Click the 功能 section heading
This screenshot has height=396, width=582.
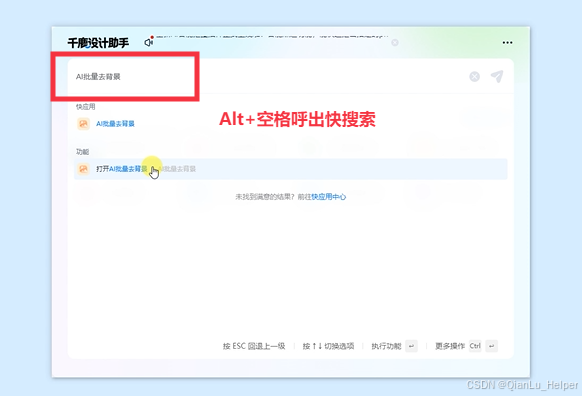(x=82, y=151)
